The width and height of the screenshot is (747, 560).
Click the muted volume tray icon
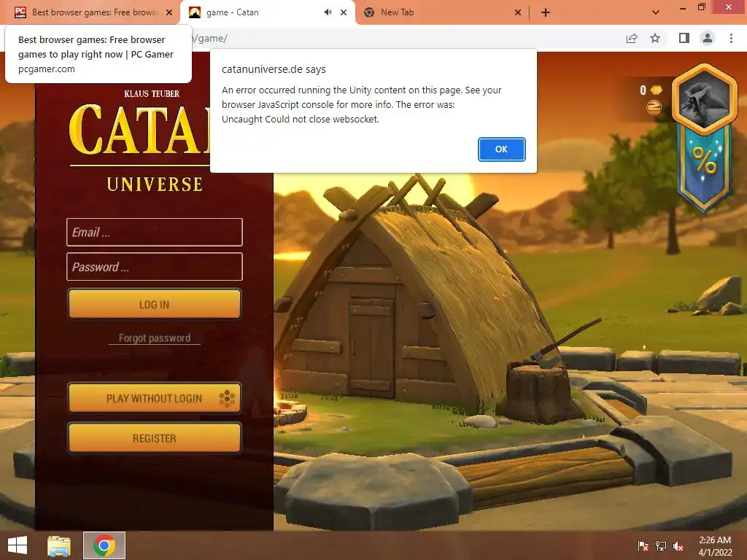[x=678, y=546]
